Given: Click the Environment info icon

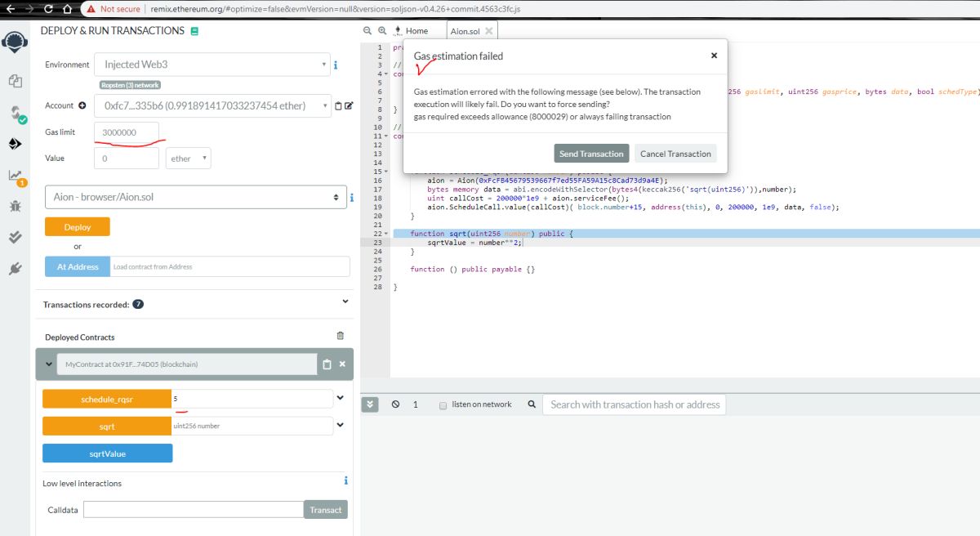Looking at the screenshot, I should pos(336,65).
